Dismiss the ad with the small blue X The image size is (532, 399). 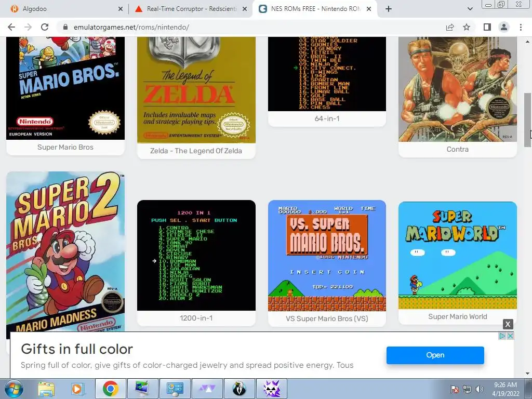click(510, 336)
